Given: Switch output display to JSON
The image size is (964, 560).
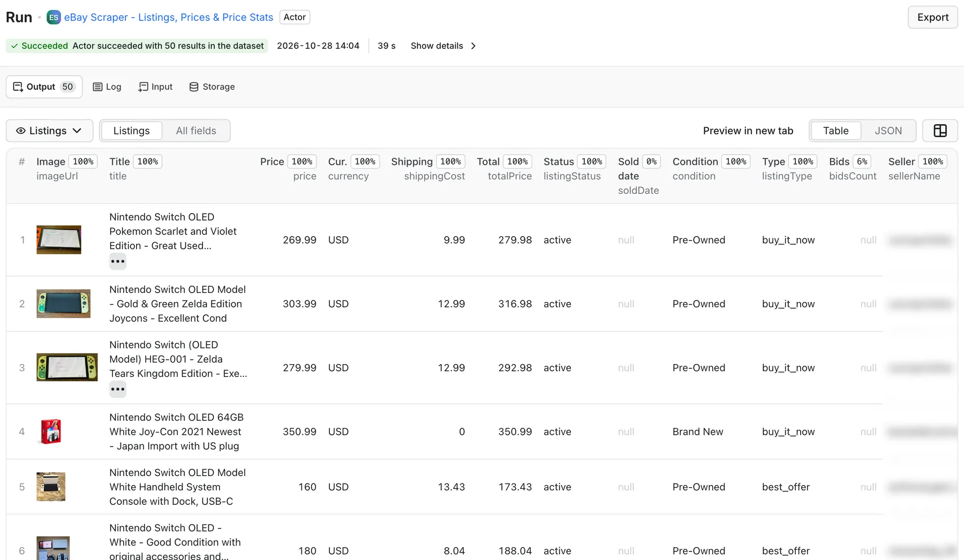Looking at the screenshot, I should (x=888, y=131).
